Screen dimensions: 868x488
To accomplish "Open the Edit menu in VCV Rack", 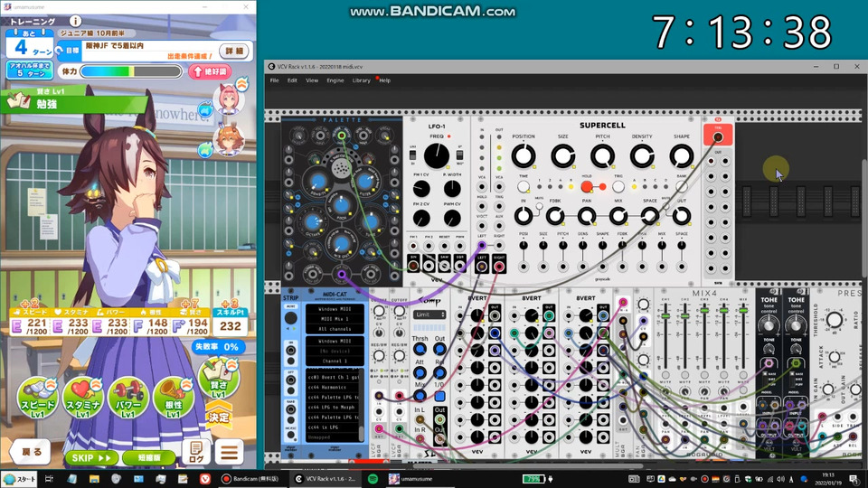I will click(x=292, y=80).
